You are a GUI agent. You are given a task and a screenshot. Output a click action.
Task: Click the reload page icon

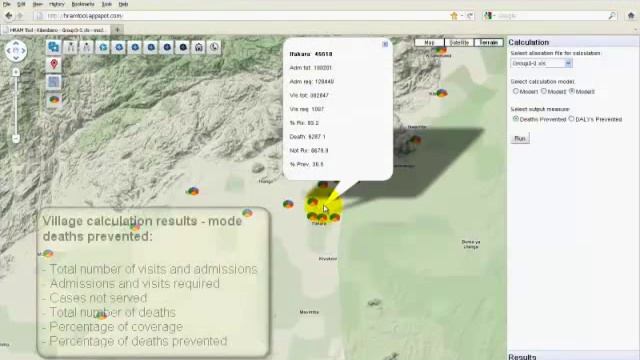click(470, 16)
